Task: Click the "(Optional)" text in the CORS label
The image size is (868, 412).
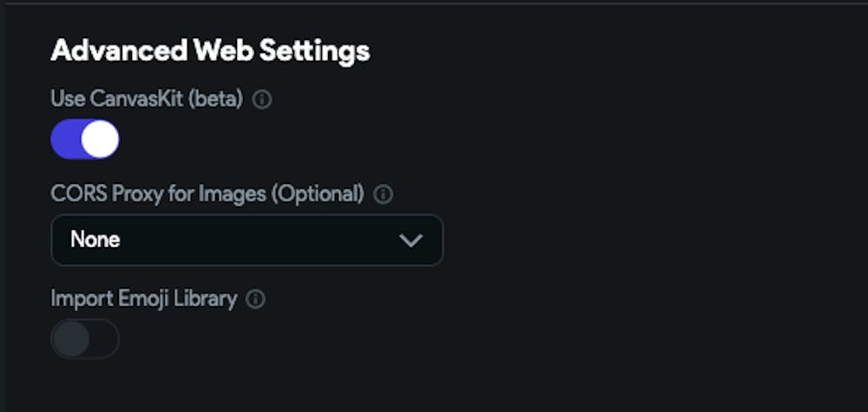Action: 318,194
